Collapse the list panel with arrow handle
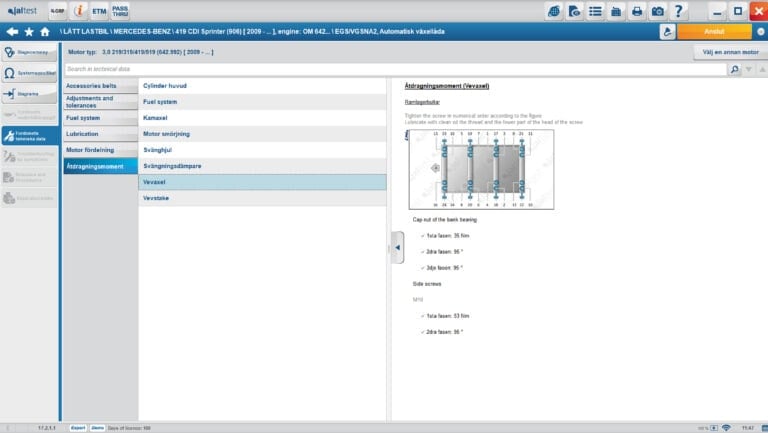 tap(397, 246)
